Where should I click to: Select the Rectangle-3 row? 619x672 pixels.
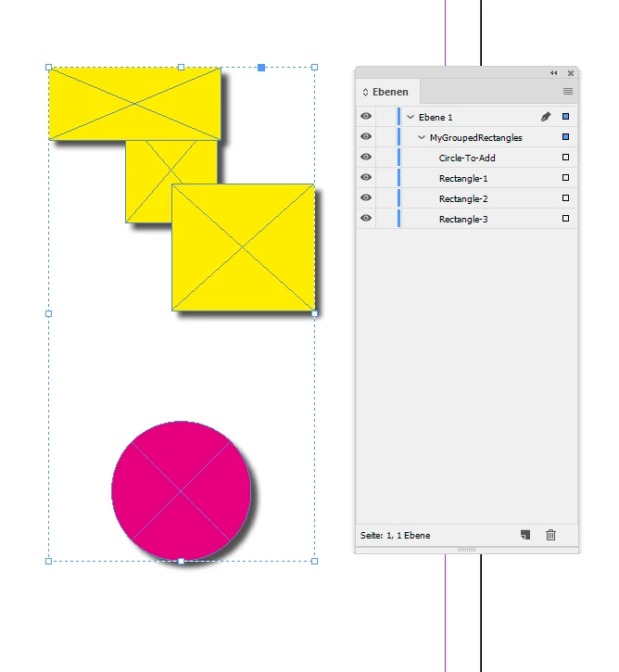point(467,219)
